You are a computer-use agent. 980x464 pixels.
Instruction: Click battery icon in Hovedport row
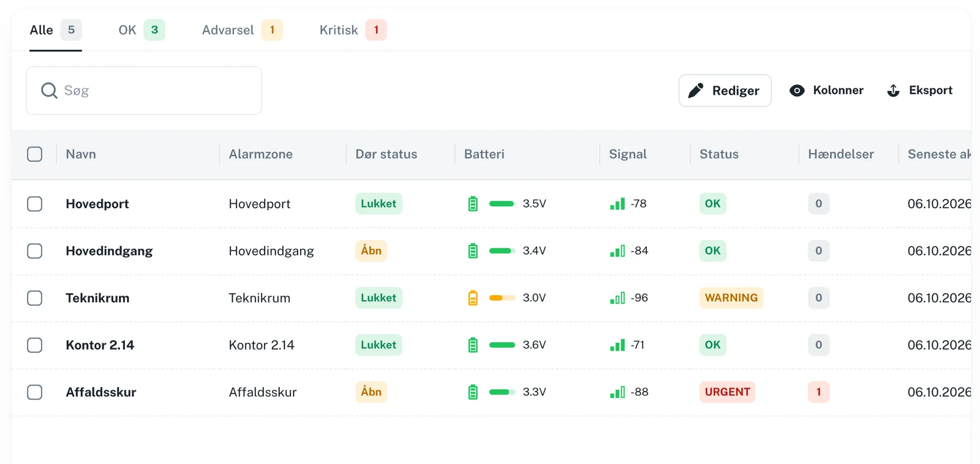point(473,204)
